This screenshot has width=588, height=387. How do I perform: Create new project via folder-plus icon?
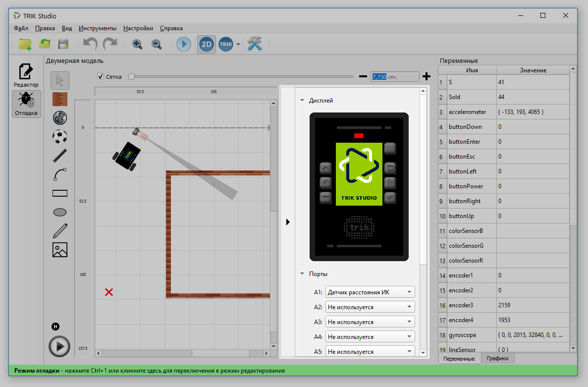tap(25, 44)
